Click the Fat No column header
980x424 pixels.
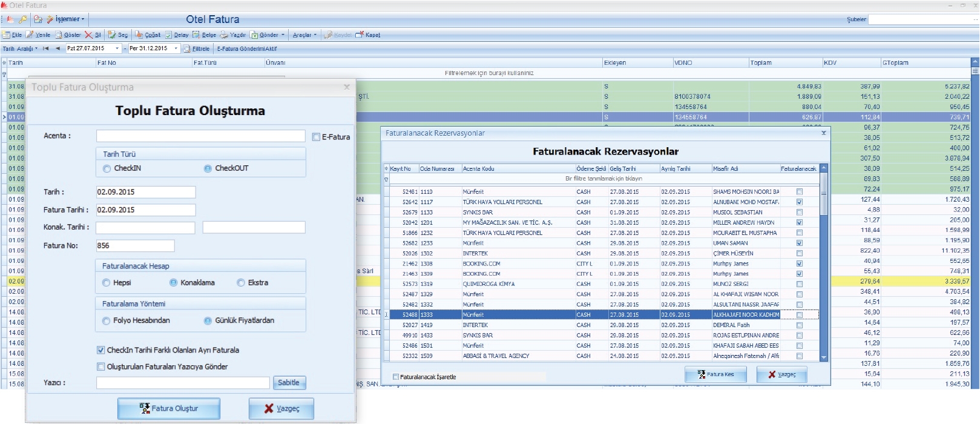tap(143, 62)
